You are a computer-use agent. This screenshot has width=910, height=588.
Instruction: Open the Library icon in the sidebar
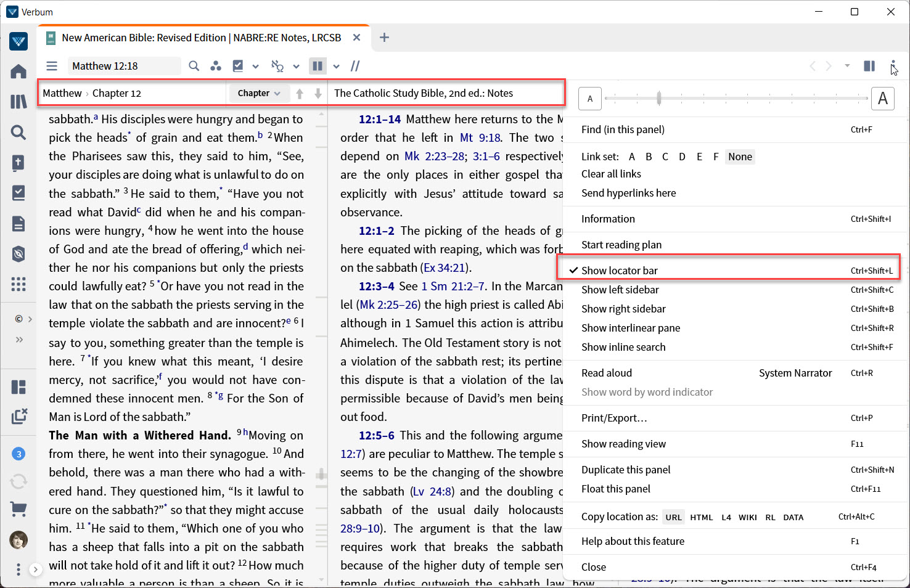(x=18, y=102)
